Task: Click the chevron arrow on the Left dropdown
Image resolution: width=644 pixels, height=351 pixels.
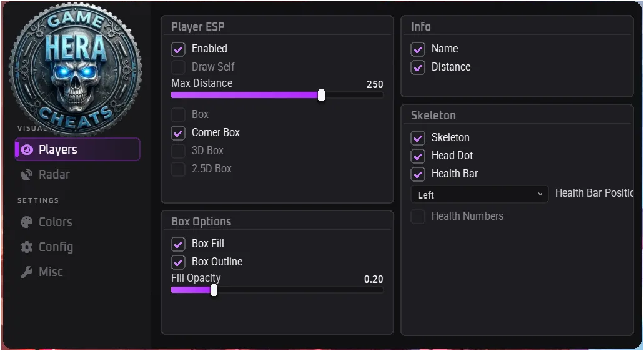Action: [x=540, y=194]
